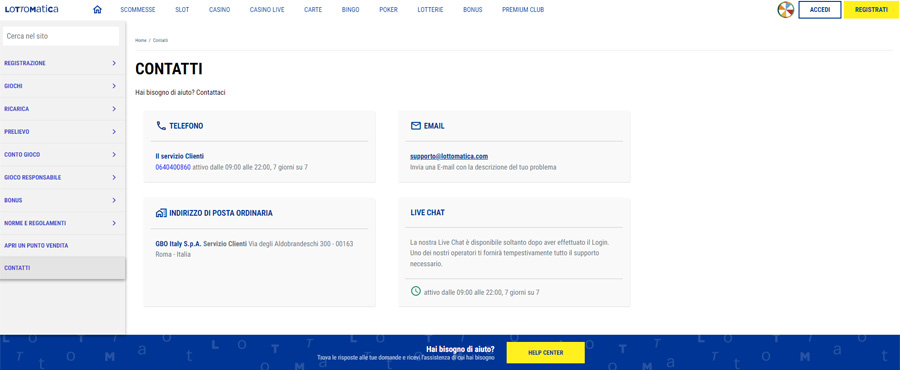Expand the Registrazione chevron
This screenshot has height=370, width=900.
pos(114,63)
